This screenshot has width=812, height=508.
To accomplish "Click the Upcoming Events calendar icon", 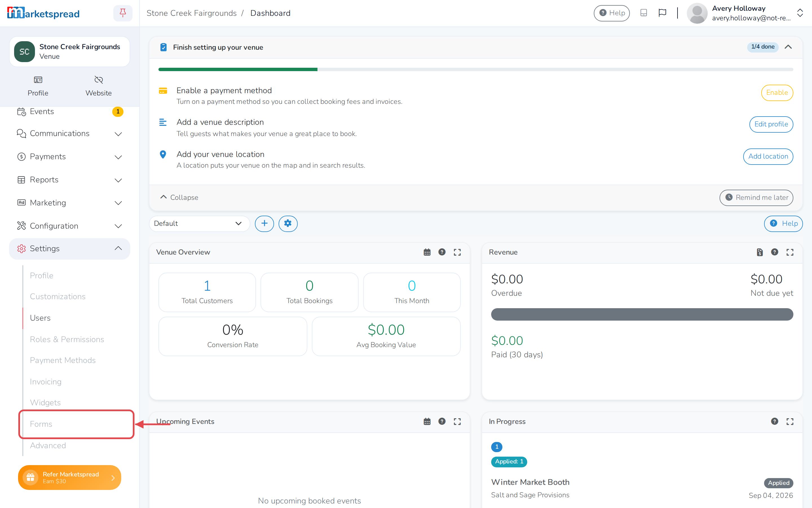I will point(427,421).
